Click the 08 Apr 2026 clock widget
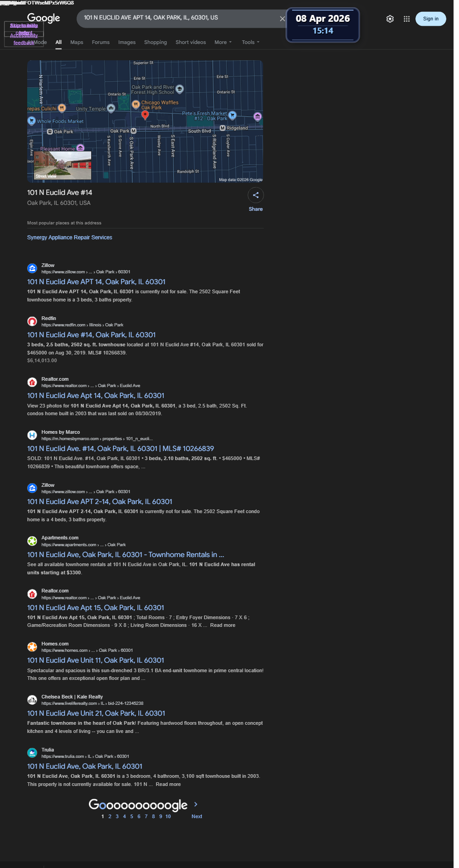This screenshot has width=459, height=868. [x=322, y=25]
